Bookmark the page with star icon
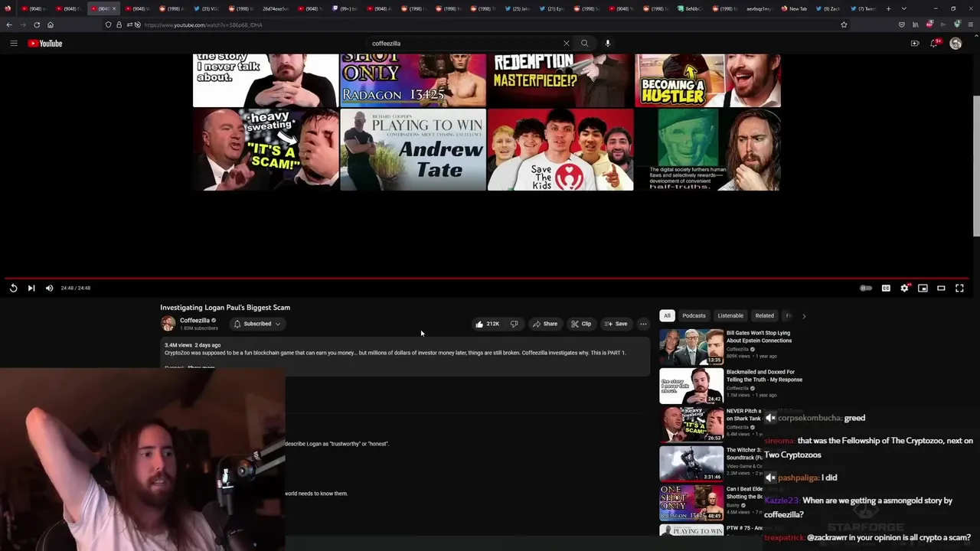Viewport: 980px width, 551px height. 844,24
